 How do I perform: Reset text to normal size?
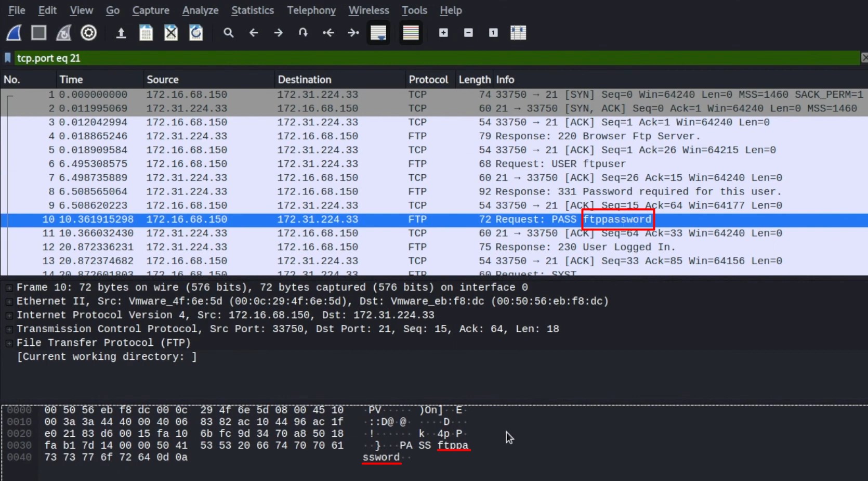point(493,33)
